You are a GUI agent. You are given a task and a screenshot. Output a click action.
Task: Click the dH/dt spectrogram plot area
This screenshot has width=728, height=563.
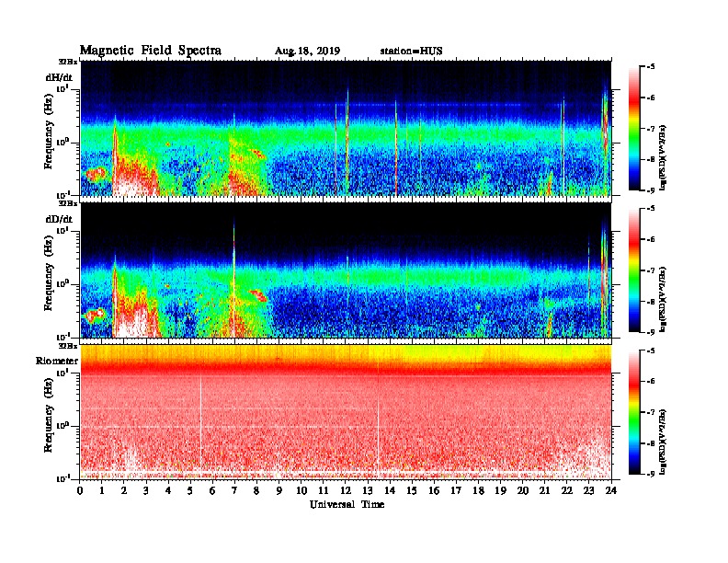346,128
